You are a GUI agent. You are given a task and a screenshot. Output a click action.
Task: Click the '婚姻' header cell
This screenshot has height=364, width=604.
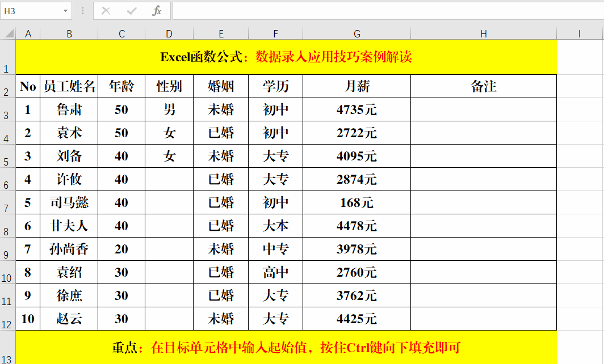pyautogui.click(x=221, y=87)
